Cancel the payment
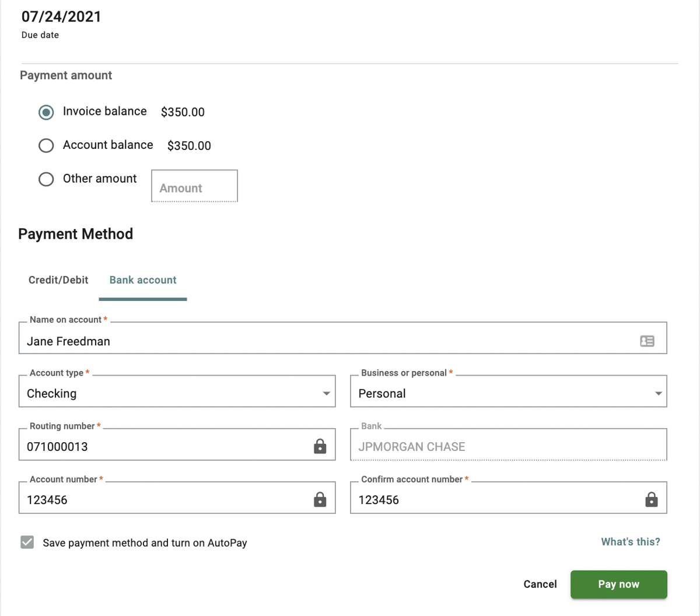The height and width of the screenshot is (616, 700). pos(540,584)
